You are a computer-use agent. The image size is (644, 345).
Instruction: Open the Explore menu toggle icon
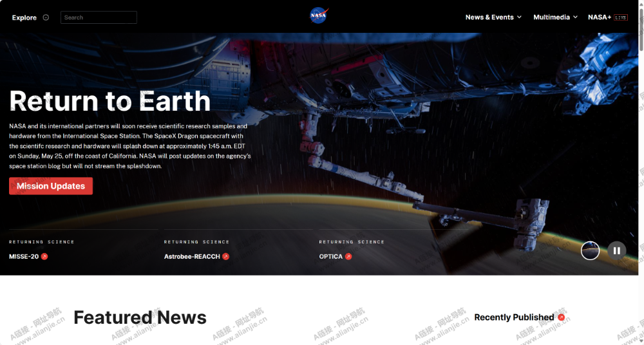click(x=46, y=17)
